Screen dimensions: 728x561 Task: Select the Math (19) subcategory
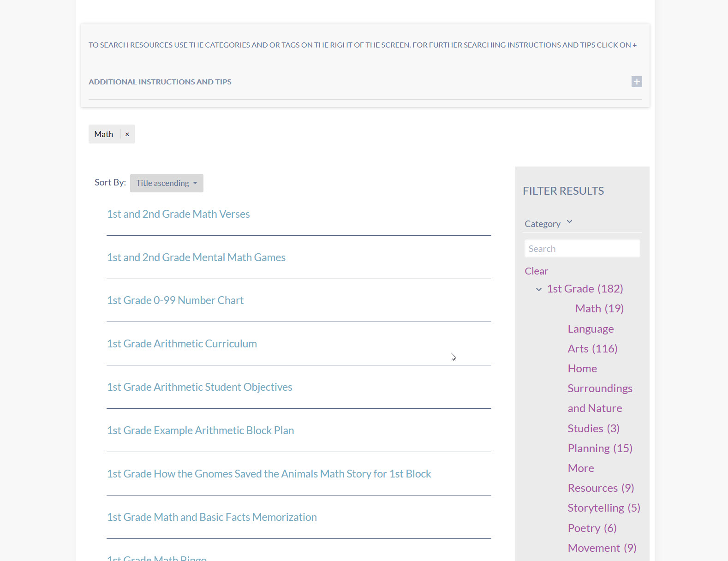pos(599,309)
